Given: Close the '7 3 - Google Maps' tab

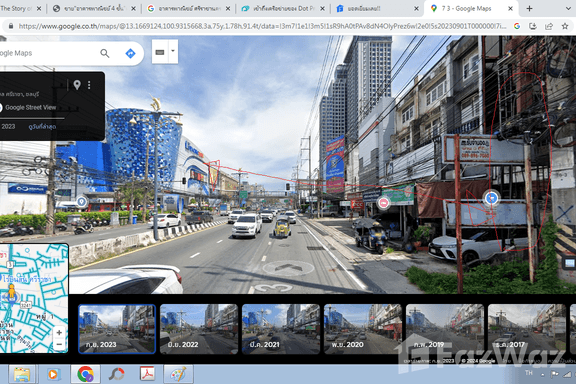Looking at the screenshot, I should coord(510,8).
